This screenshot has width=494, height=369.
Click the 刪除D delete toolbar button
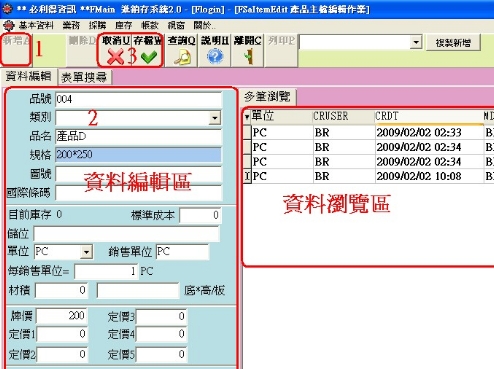[x=82, y=50]
